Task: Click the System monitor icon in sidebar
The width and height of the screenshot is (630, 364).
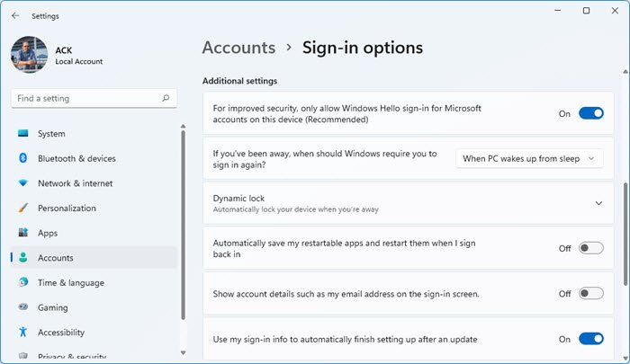Action: coord(23,134)
